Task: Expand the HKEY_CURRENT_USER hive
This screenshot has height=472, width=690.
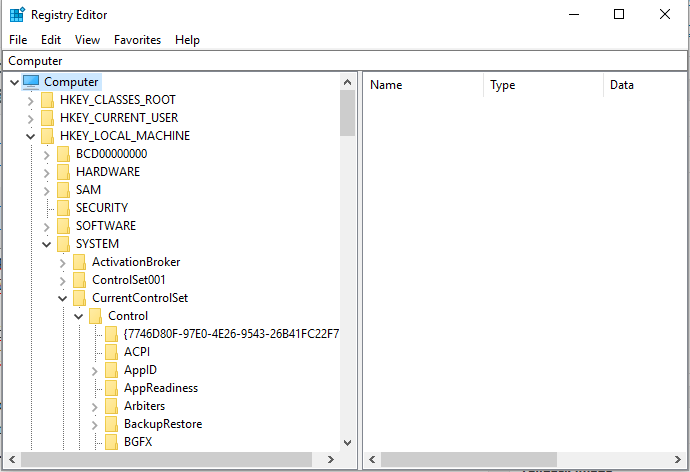Action: point(30,119)
